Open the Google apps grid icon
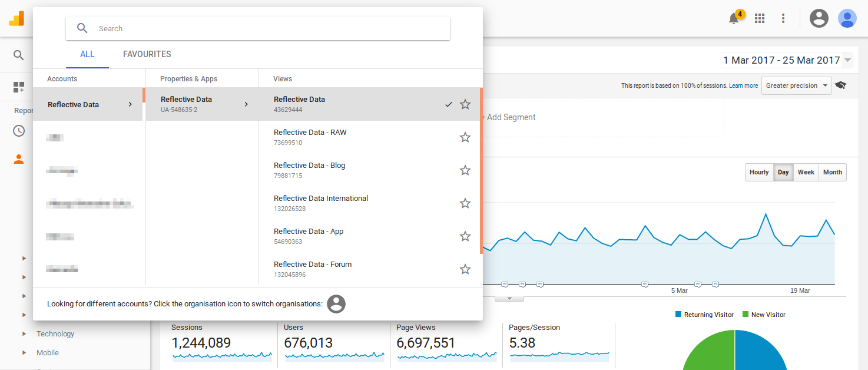 [760, 18]
